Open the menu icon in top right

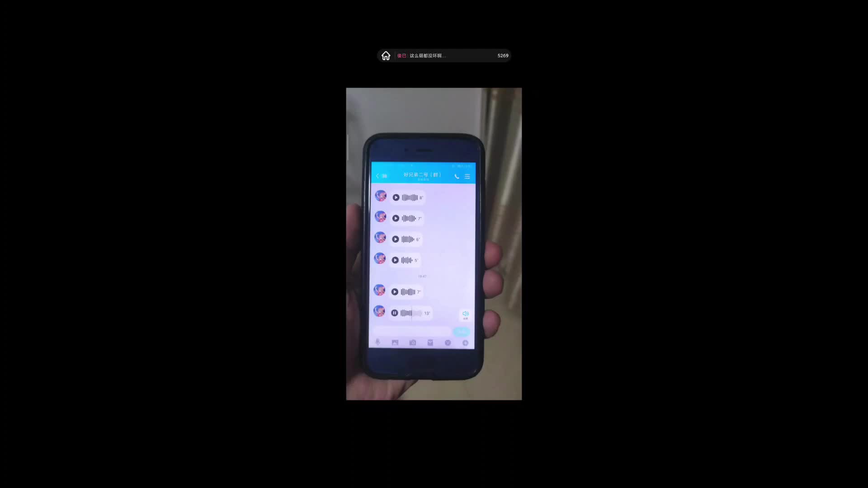click(467, 176)
